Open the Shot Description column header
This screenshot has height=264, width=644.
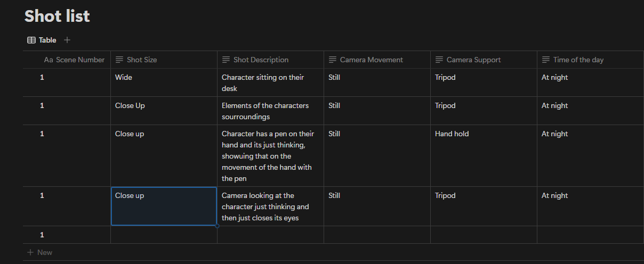click(x=270, y=60)
